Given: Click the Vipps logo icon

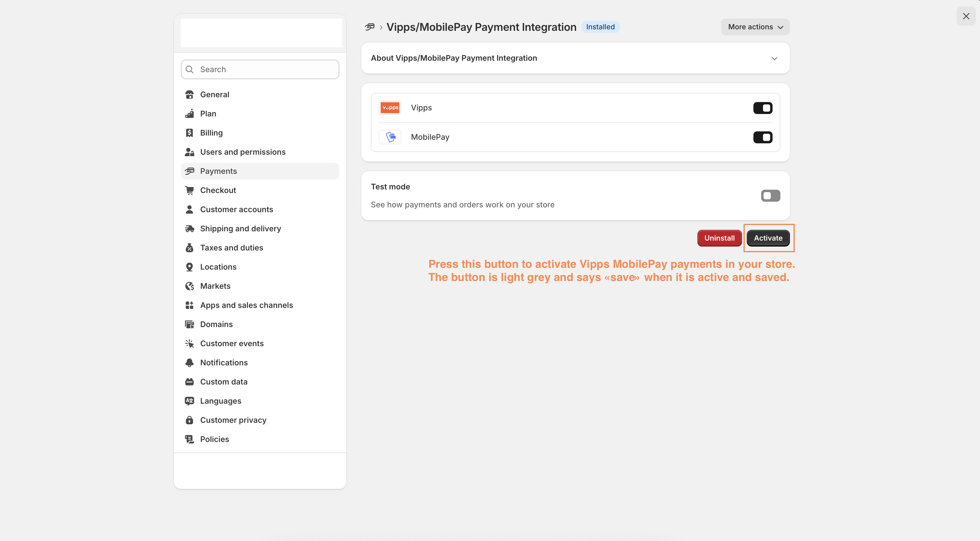Looking at the screenshot, I should (390, 108).
